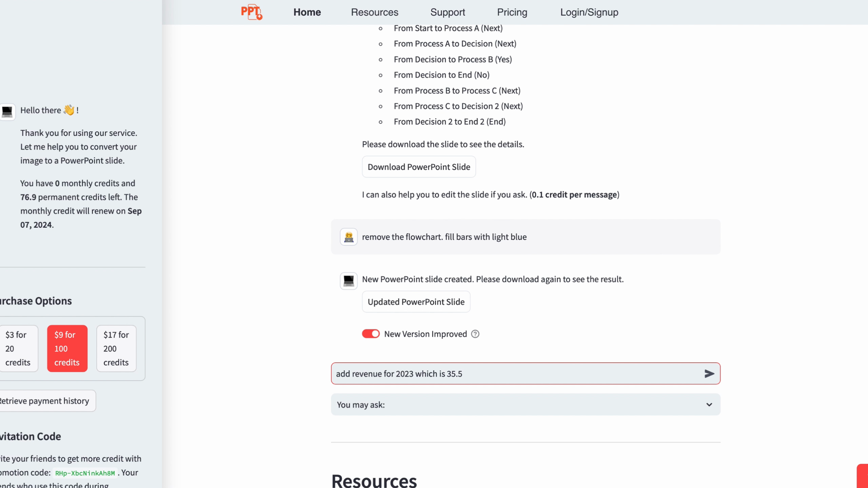The height and width of the screenshot is (488, 868).
Task: Click Download PowerPoint Slide button
Action: (419, 167)
